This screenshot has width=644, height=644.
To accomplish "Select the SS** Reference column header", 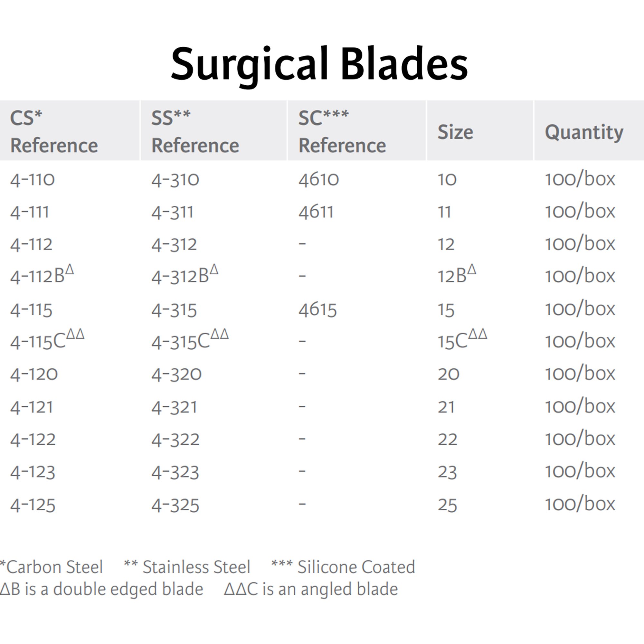I will coord(195,131).
